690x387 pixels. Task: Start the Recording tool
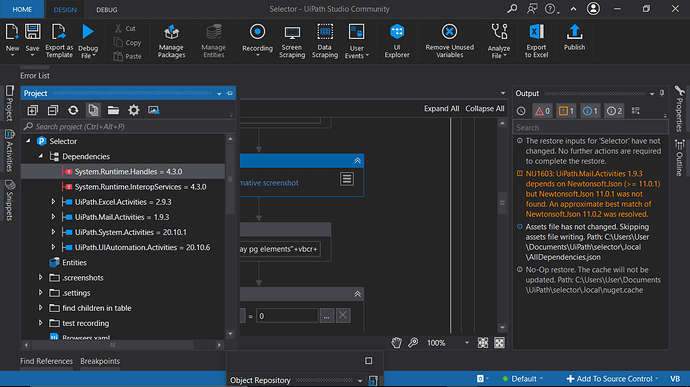click(x=257, y=41)
